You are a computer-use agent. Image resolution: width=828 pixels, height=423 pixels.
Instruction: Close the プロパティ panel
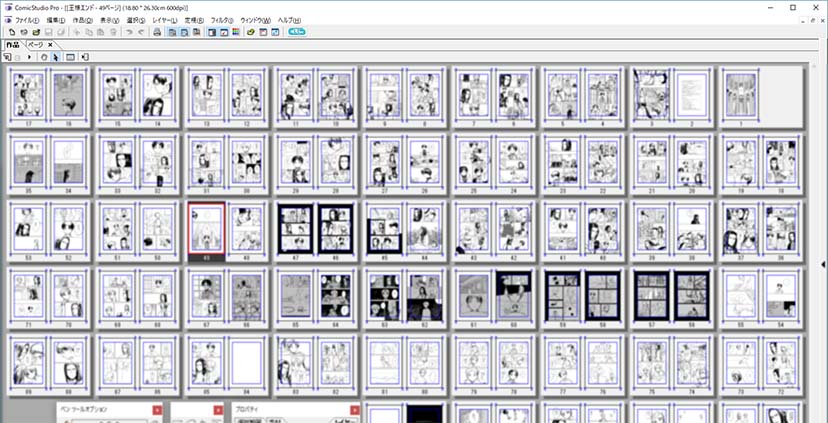click(x=355, y=410)
